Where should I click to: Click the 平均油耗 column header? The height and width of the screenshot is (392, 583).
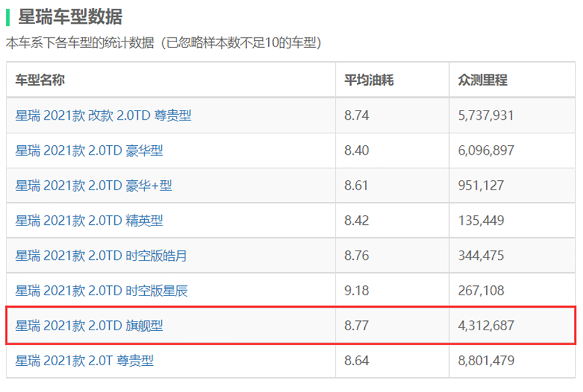[369, 80]
